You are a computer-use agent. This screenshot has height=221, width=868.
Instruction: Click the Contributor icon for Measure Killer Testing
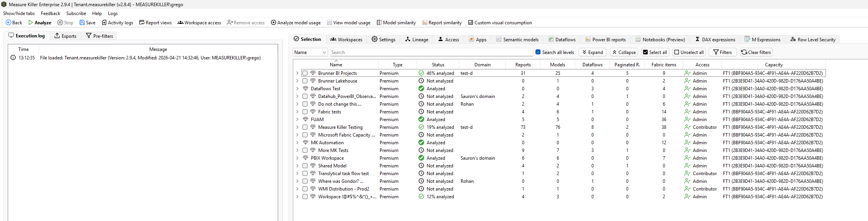687,127
